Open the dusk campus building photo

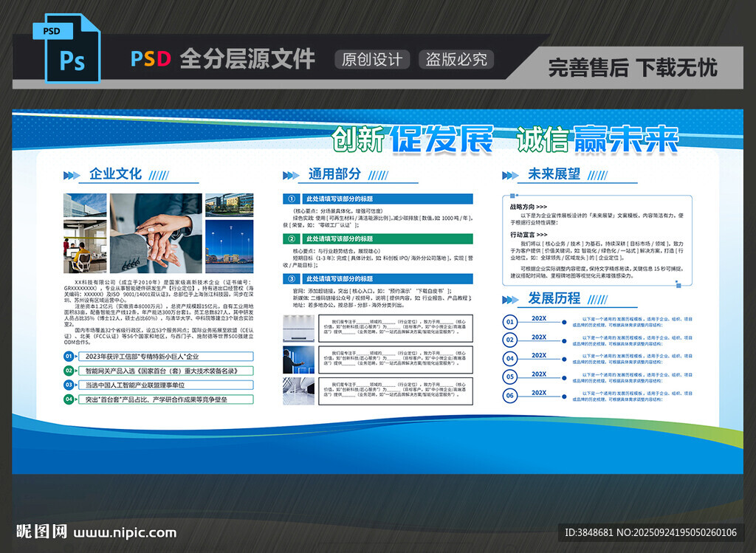(230, 205)
